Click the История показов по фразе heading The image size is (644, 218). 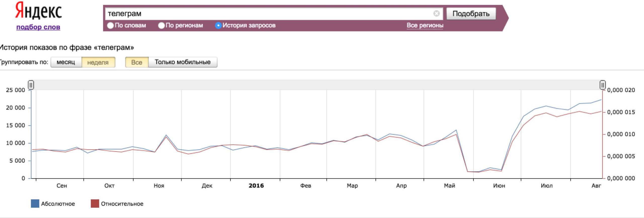click(x=67, y=47)
